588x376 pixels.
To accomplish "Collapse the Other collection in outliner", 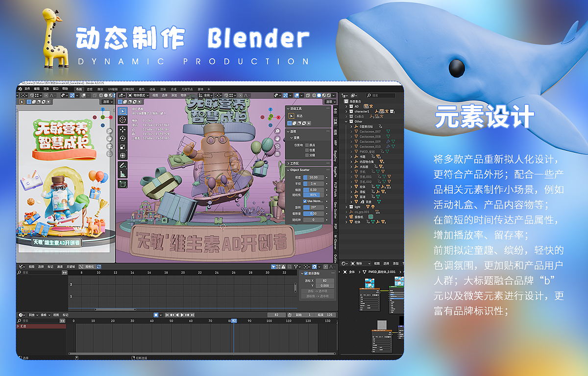I will [346, 121].
